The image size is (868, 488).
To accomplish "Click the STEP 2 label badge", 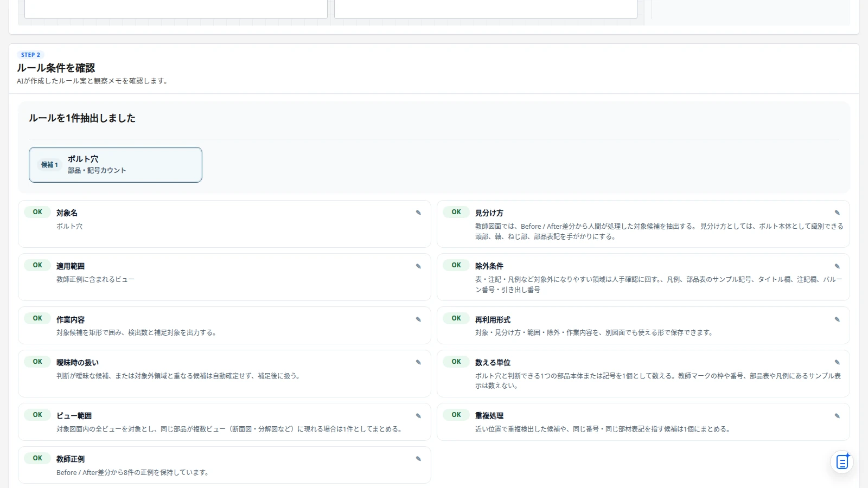I will [30, 55].
